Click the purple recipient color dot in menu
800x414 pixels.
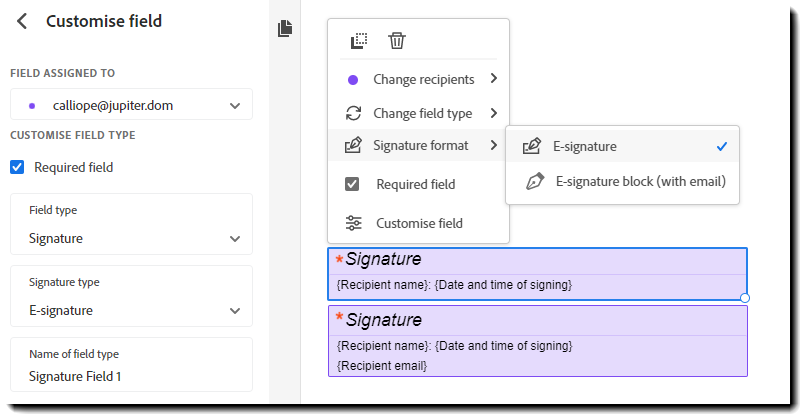coord(353,79)
